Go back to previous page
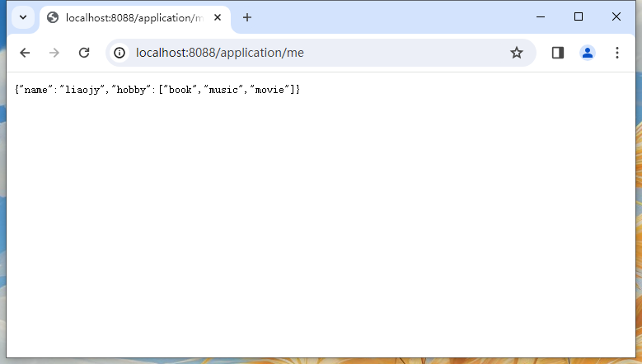Screen dimensions: 642x364 [x=25, y=53]
